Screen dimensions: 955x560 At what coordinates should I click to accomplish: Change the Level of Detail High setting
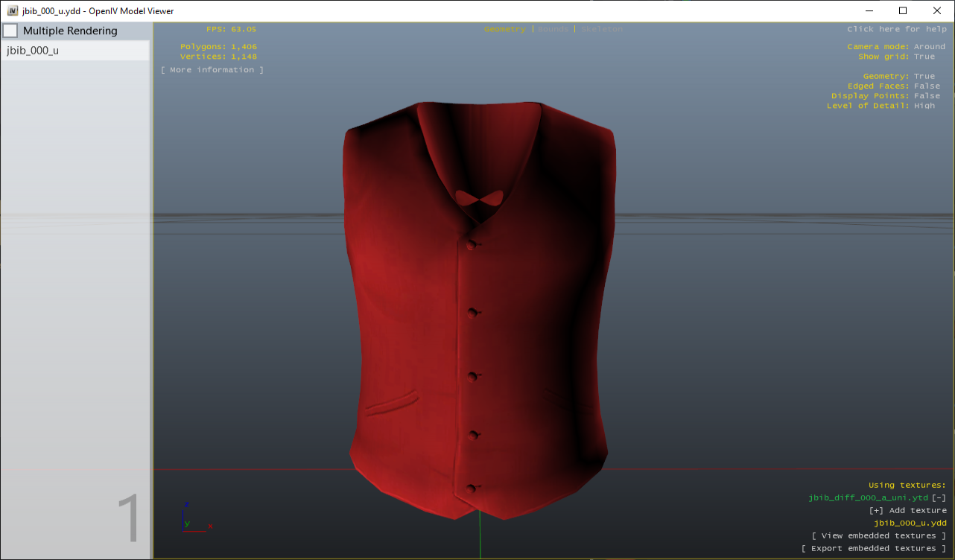coord(924,106)
